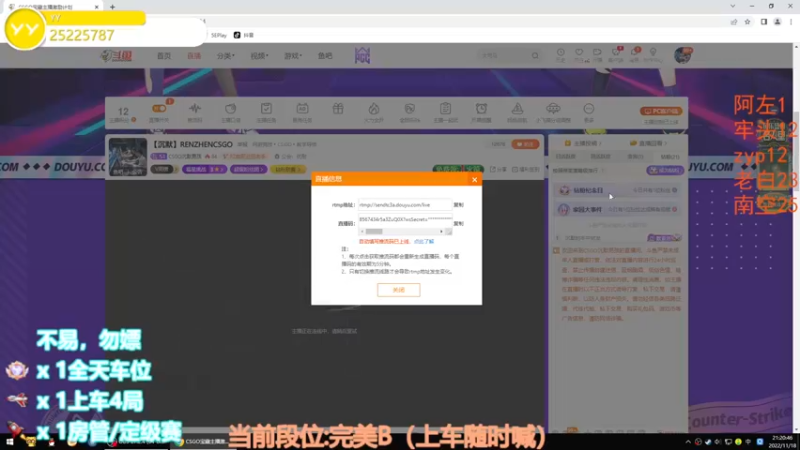Image resolution: width=800 pixels, height=450 pixels.
Task: Click the Douyu logo
Action: pos(116,56)
